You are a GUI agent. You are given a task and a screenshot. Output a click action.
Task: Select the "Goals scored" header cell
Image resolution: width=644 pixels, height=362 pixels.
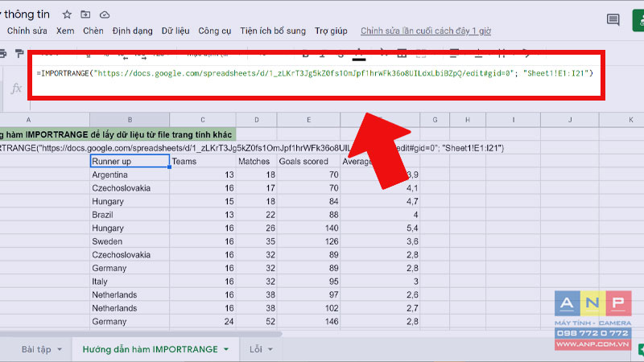(308, 162)
